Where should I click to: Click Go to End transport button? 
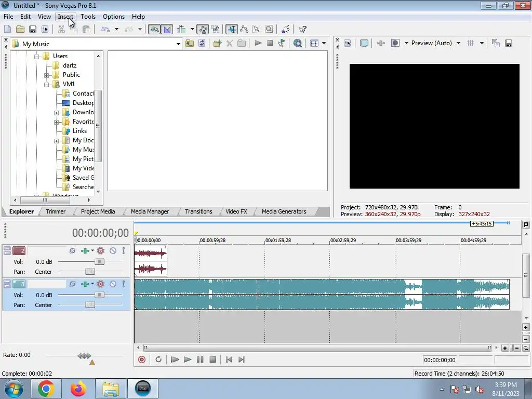[x=241, y=360]
